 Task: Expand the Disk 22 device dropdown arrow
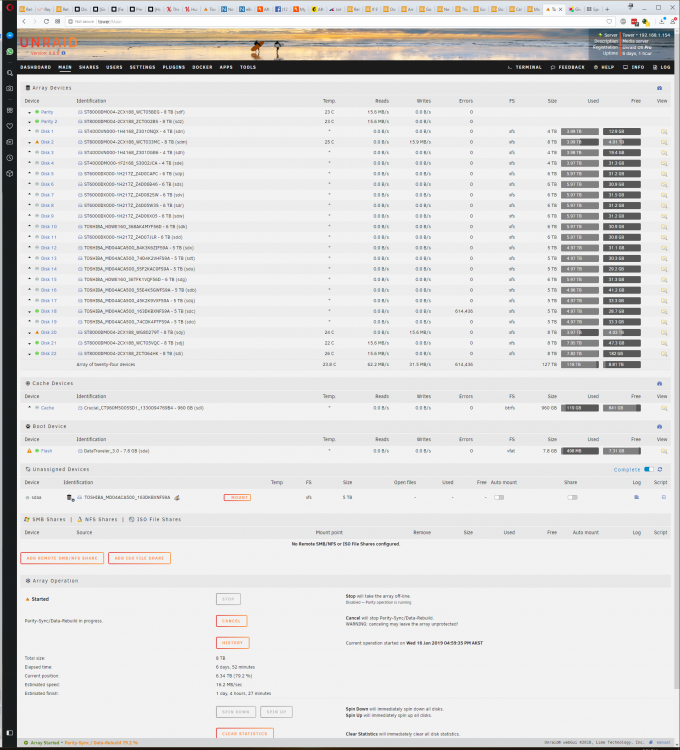pos(29,354)
